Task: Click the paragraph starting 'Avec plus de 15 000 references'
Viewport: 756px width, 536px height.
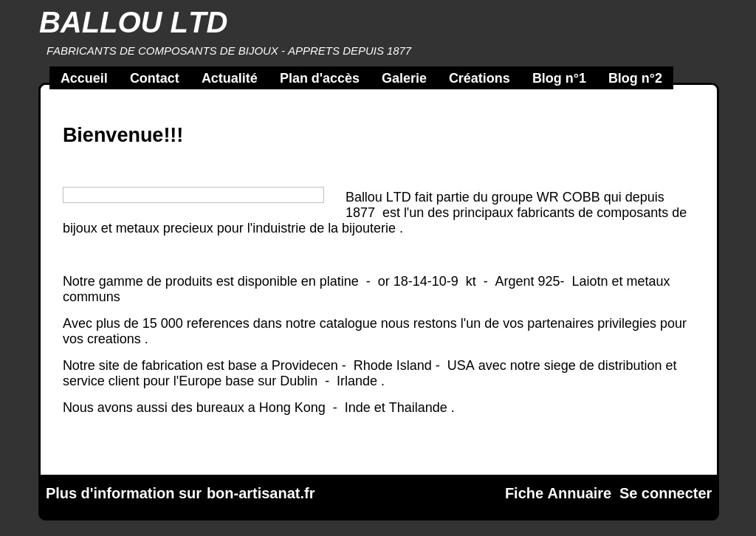Action: pos(374,331)
